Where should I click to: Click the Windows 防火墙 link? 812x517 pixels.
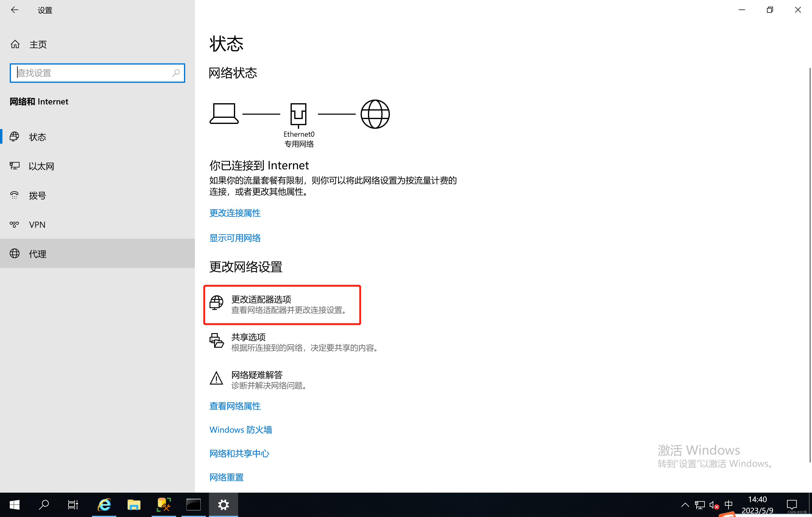pyautogui.click(x=240, y=430)
